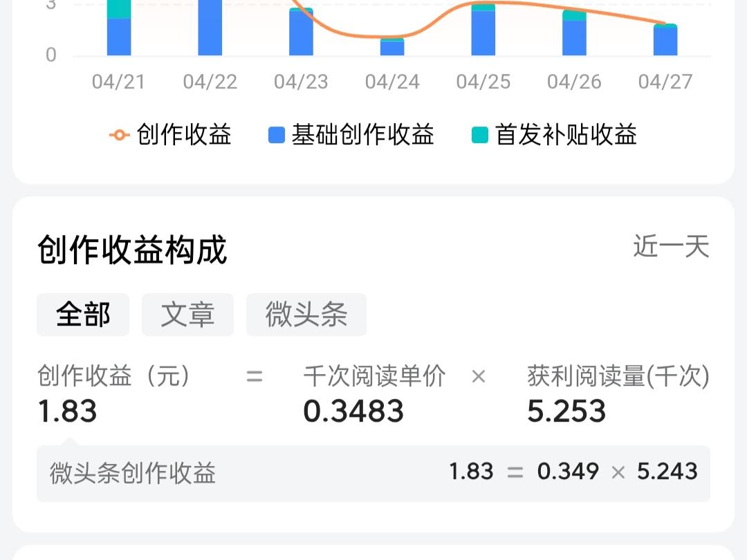Tap the 创作收益（元）value 1.83
This screenshot has height=560, width=747.
[67, 411]
